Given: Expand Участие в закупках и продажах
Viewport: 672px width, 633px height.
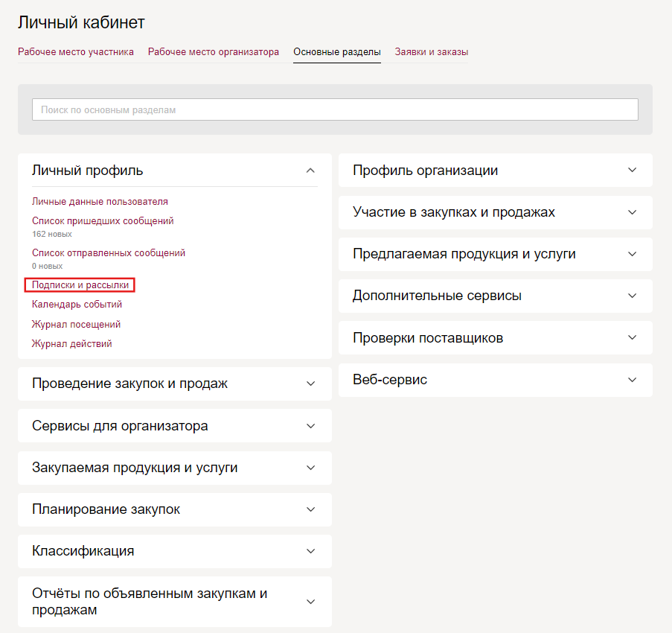Looking at the screenshot, I should 632,212.
